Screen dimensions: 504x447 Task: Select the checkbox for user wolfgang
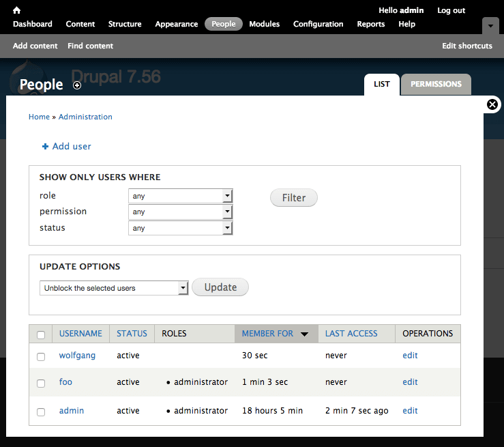pos(41,357)
